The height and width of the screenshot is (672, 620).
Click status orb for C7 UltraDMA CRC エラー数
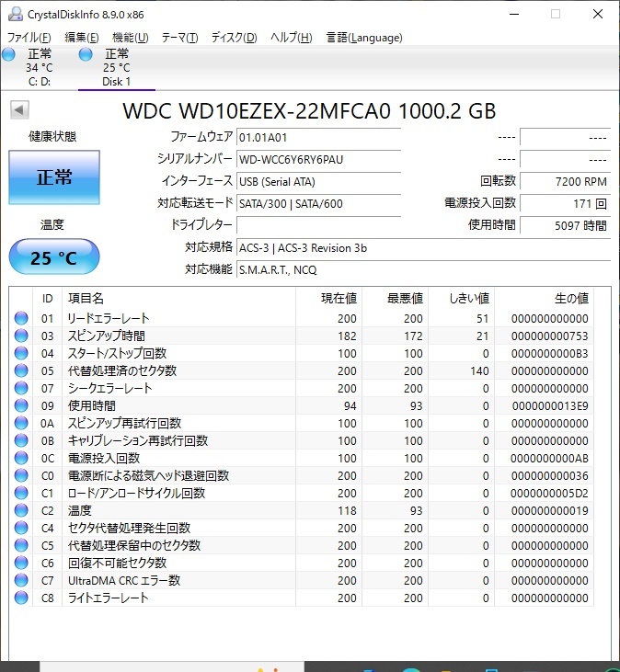21,580
